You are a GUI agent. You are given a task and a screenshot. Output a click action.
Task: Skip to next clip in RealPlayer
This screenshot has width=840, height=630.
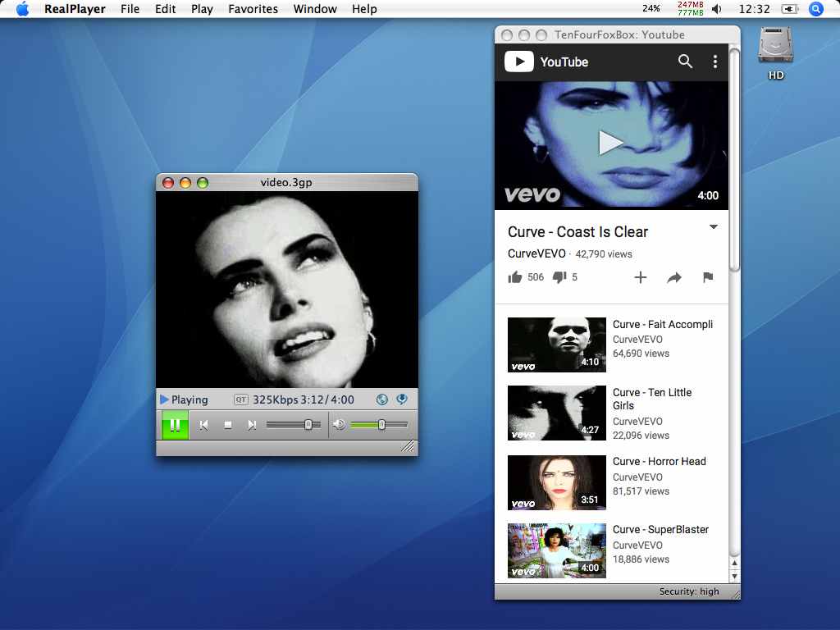pos(252,426)
